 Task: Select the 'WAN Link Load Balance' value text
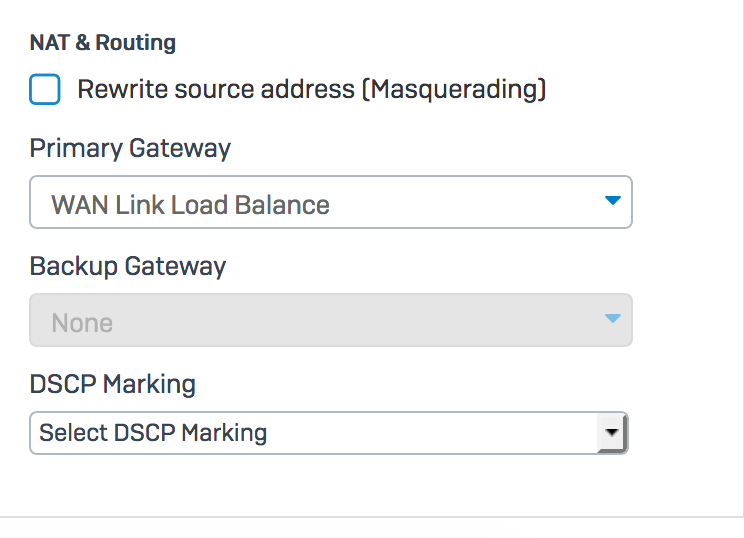click(x=190, y=205)
